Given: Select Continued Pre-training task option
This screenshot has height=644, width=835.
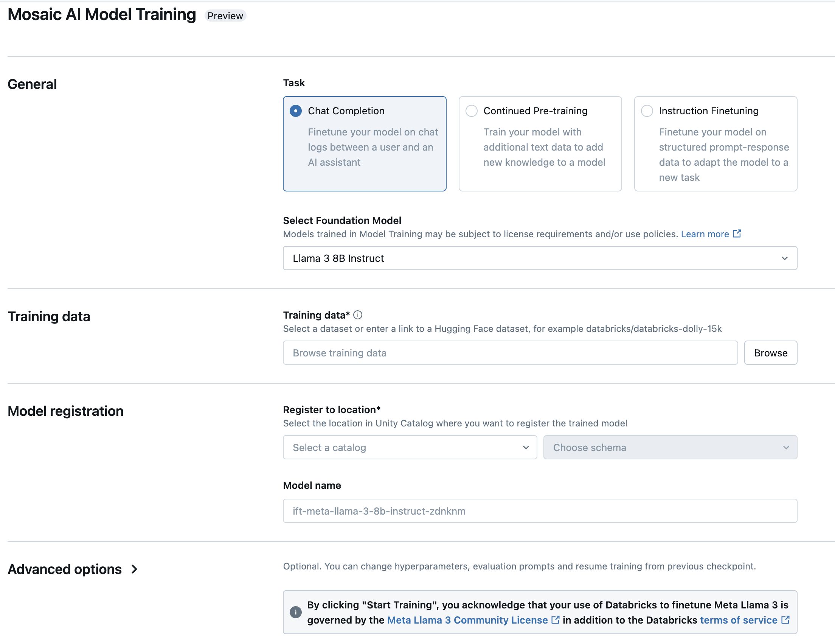Looking at the screenshot, I should tap(471, 110).
